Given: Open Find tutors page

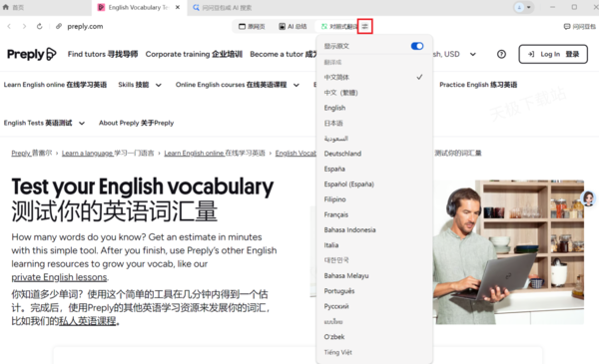Looking at the screenshot, I should (103, 54).
